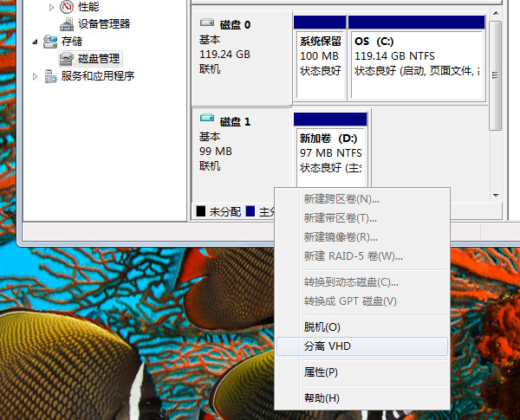Click the disabled 新建 RAID-5 卷(W) entry
Image resolution: width=520 pixels, height=420 pixels.
[362, 256]
